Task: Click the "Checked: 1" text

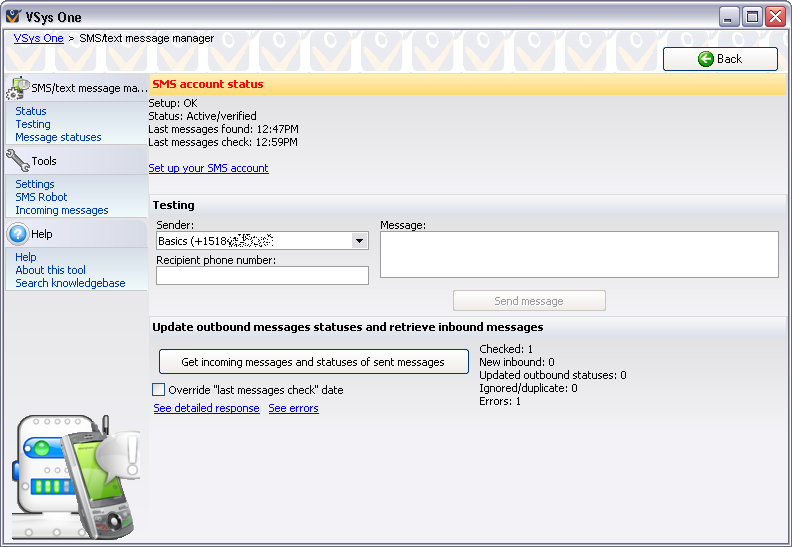Action: click(x=506, y=349)
